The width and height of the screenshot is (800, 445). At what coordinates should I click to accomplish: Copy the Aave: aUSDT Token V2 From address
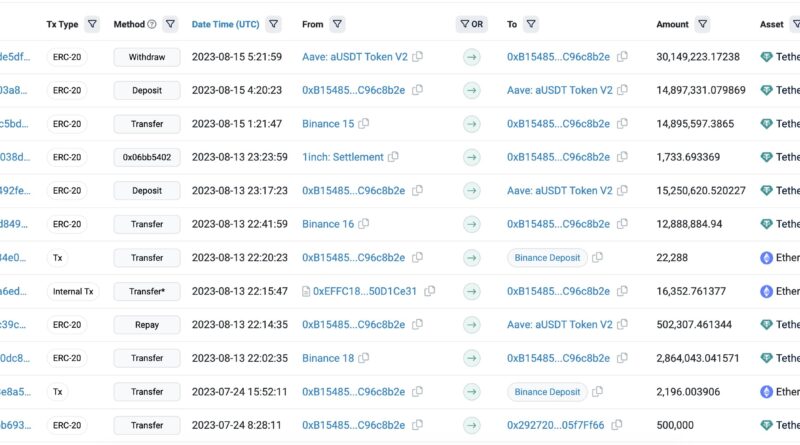pos(418,57)
